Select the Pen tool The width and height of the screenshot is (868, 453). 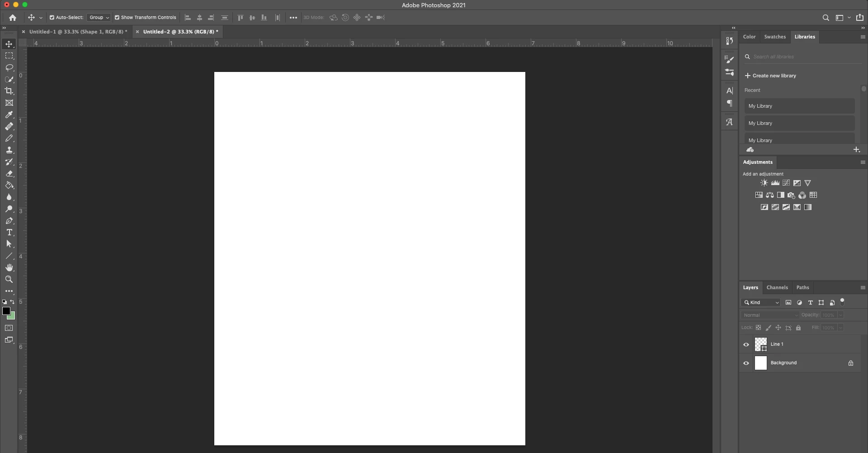9,221
